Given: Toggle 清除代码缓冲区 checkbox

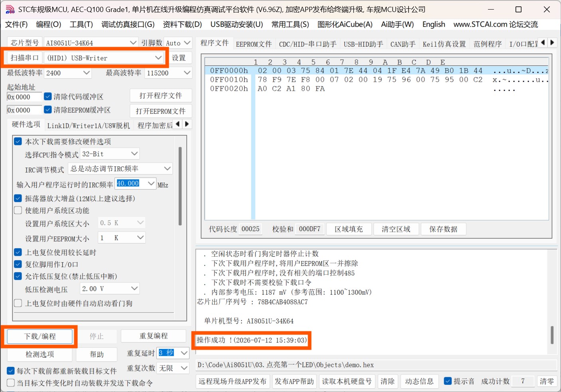Looking at the screenshot, I should click(48, 96).
